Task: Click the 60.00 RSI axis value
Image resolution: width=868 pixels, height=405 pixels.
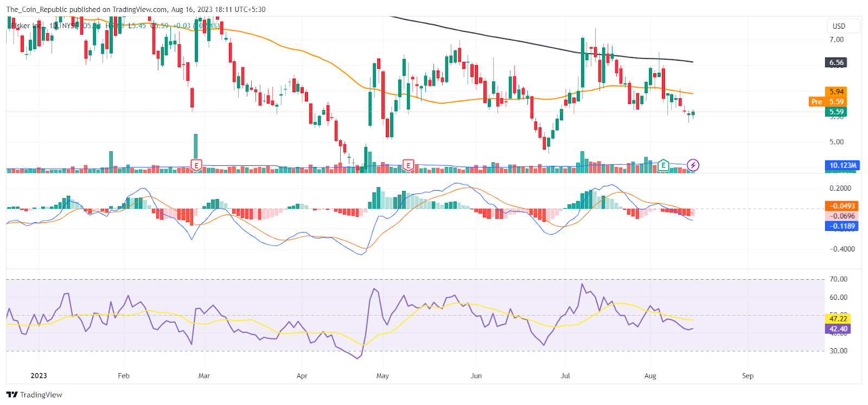Action: [839, 297]
